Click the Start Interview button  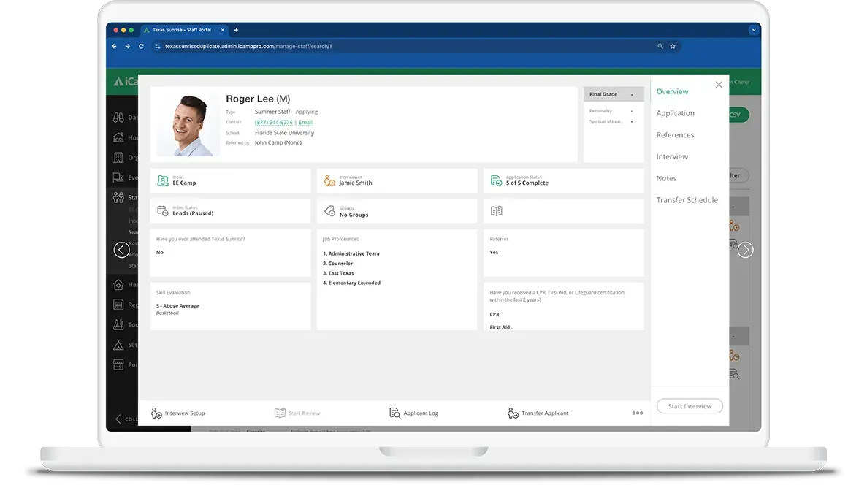[690, 406]
